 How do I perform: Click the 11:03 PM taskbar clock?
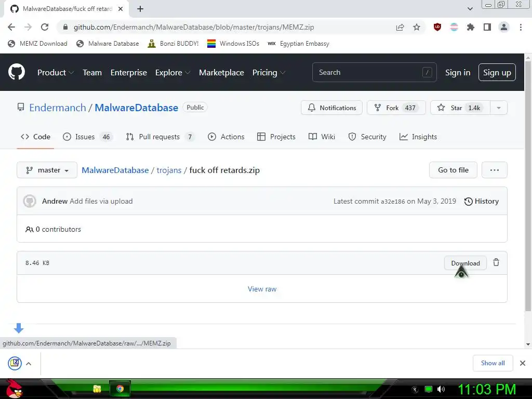(487, 389)
